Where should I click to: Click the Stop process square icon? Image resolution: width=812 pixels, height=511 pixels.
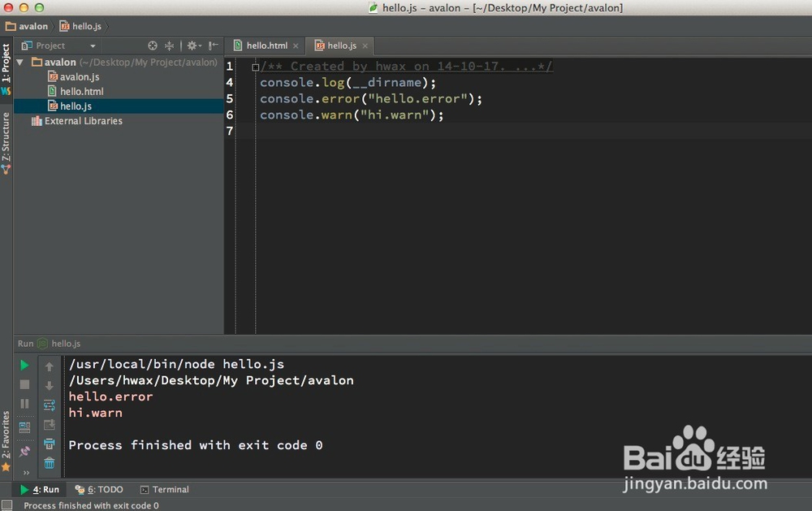click(x=24, y=384)
